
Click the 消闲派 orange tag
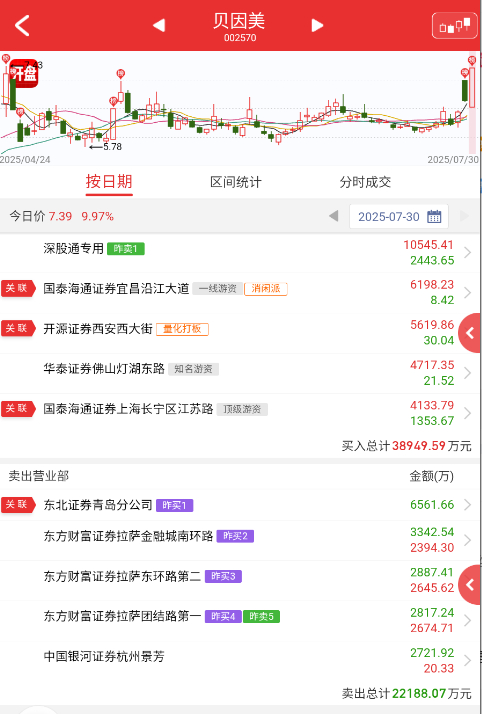[266, 289]
